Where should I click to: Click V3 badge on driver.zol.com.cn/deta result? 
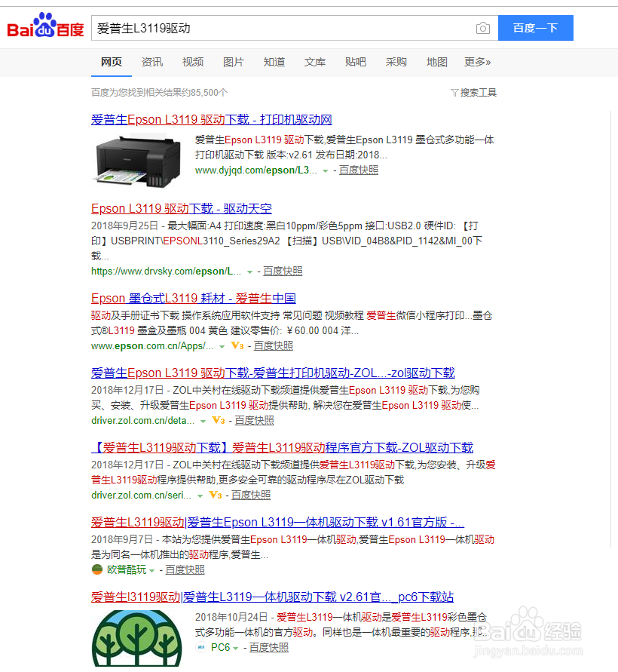219,420
